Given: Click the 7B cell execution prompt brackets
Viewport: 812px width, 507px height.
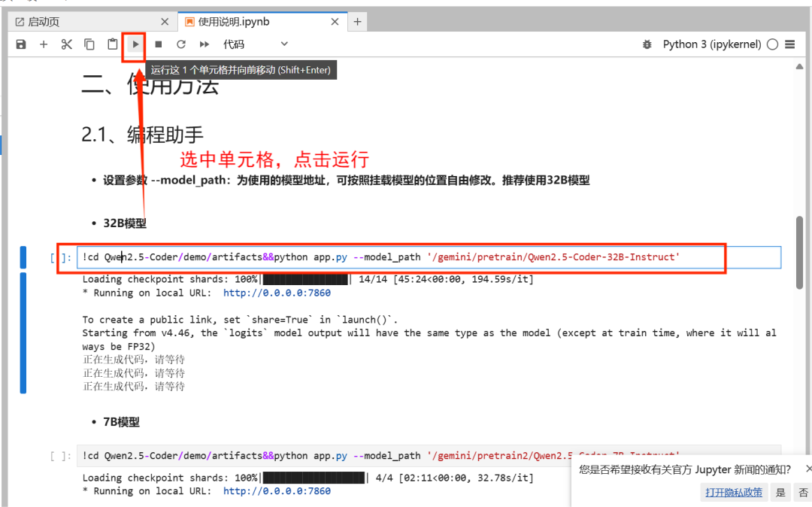Looking at the screenshot, I should pos(61,457).
